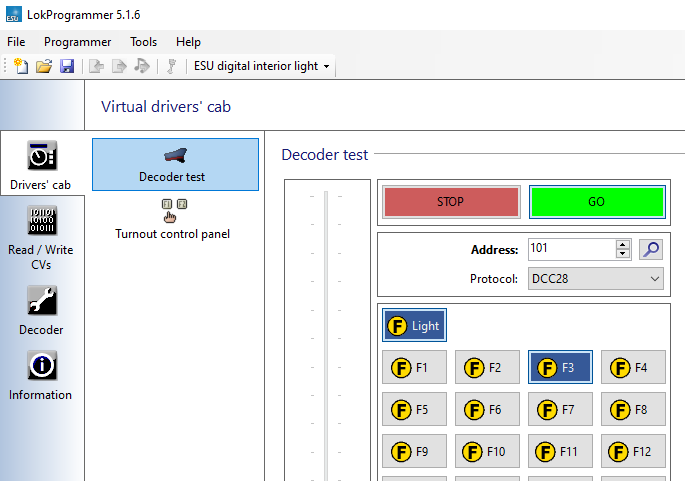Click the New project toolbar icon

click(21, 66)
